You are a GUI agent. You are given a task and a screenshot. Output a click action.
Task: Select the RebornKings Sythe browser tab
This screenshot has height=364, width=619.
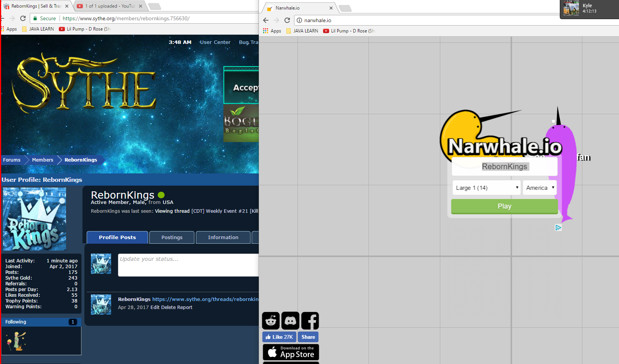click(36, 6)
